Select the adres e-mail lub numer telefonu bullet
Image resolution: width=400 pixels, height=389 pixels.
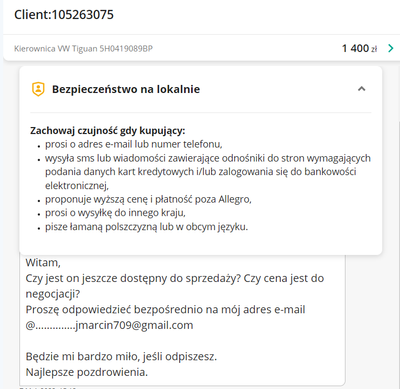tap(134, 144)
